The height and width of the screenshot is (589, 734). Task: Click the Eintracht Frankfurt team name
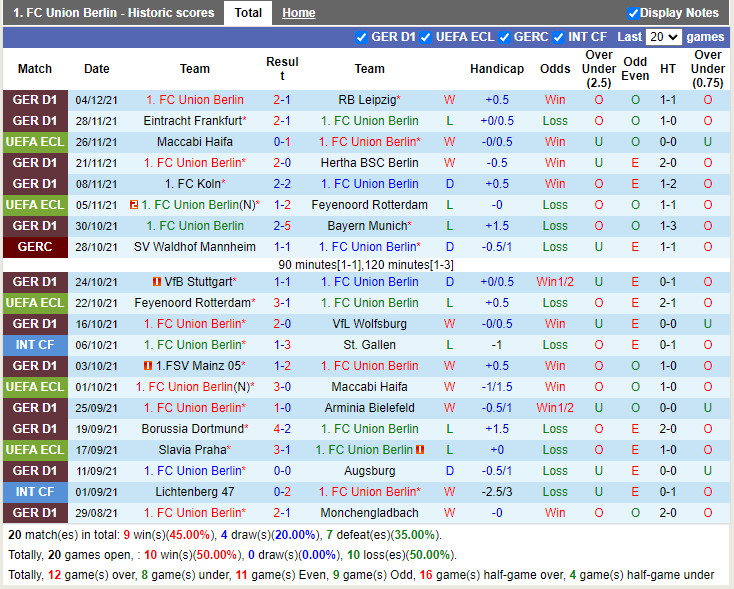193,121
